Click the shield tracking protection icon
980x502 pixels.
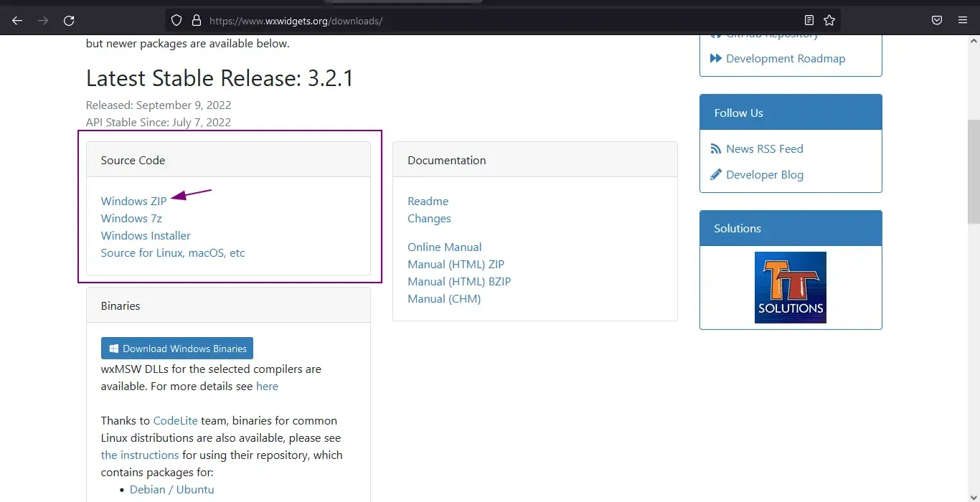point(176,21)
